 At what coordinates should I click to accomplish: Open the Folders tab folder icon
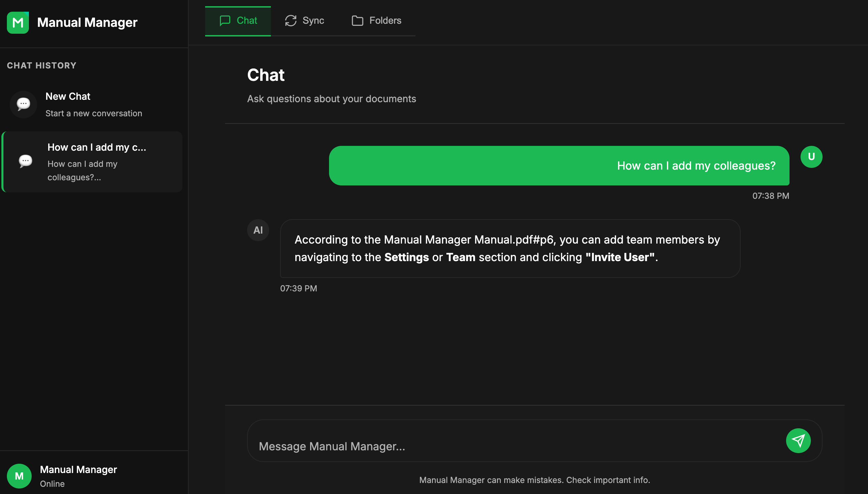(357, 21)
